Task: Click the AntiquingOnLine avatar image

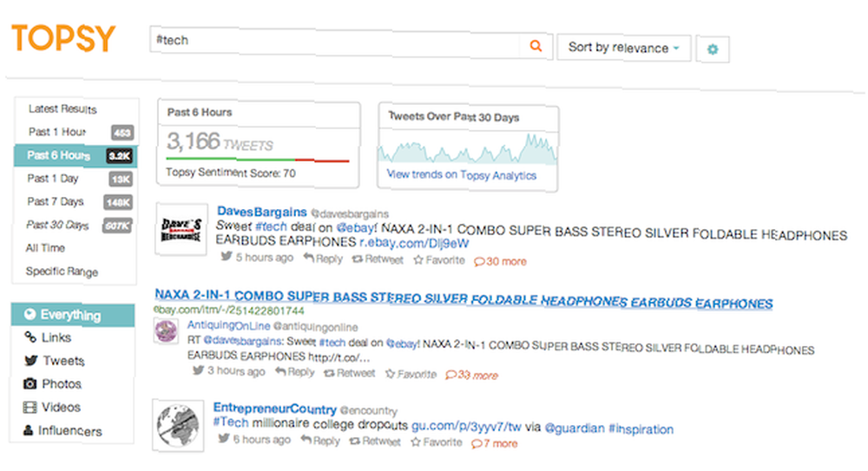Action: tap(166, 331)
